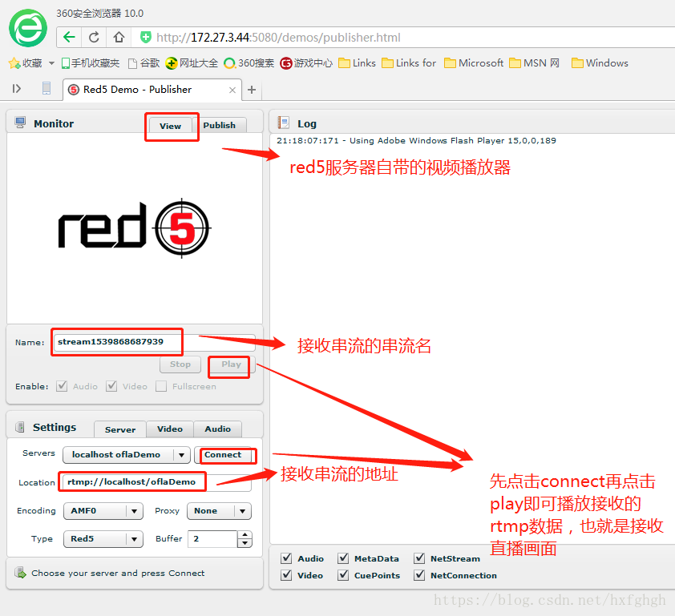Open the MSN 网 bookmark folder
675x616 pixels.
pyautogui.click(x=534, y=63)
